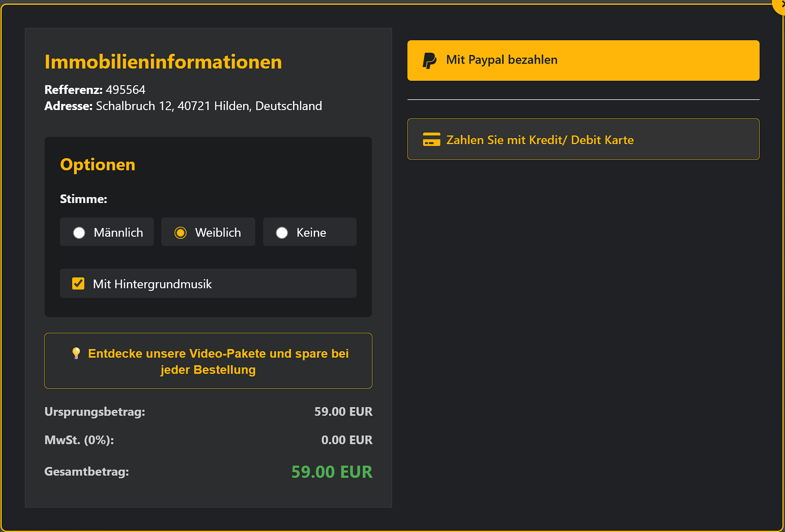Click the Refferenz number 495564
The image size is (785, 532).
click(125, 90)
